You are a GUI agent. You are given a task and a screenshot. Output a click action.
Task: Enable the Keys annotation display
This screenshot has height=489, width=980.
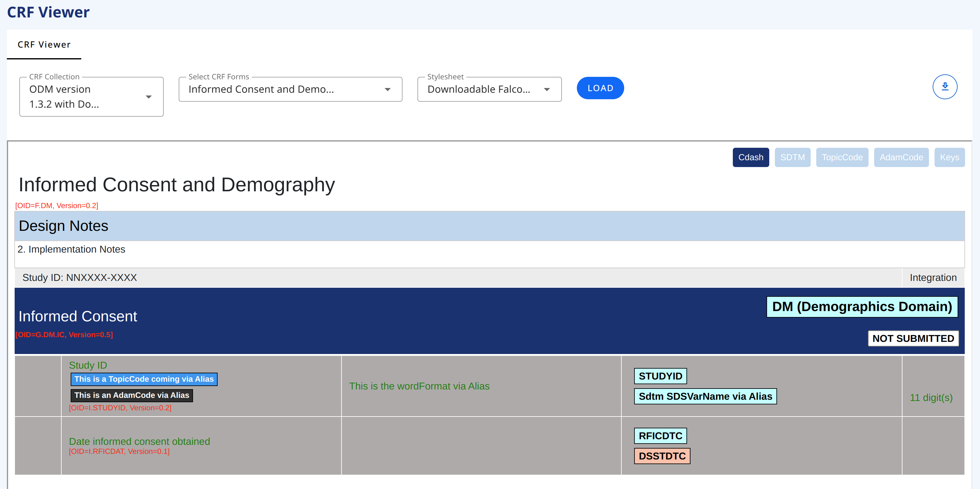coord(949,157)
